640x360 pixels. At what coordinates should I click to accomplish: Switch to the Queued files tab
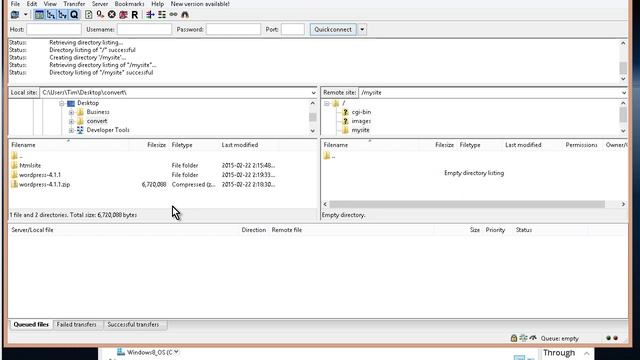click(31, 324)
